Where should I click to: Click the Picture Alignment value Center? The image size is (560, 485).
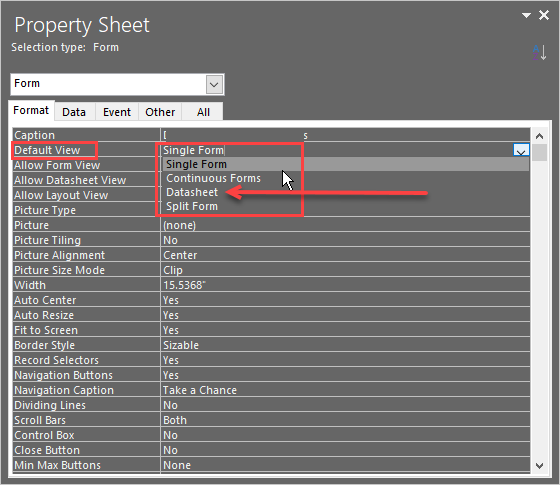point(345,255)
